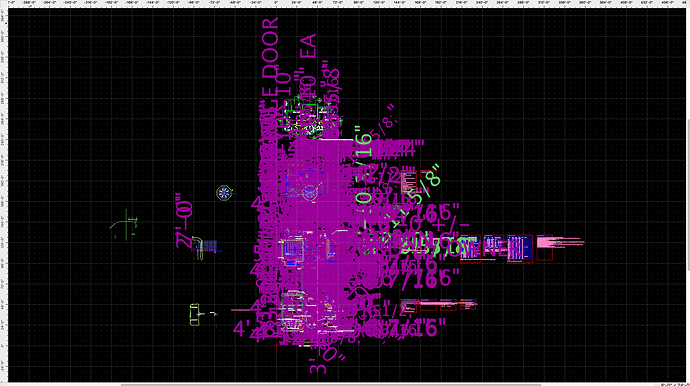Click the 0" origin mark on top ruler
The image size is (690, 386).
276,3
